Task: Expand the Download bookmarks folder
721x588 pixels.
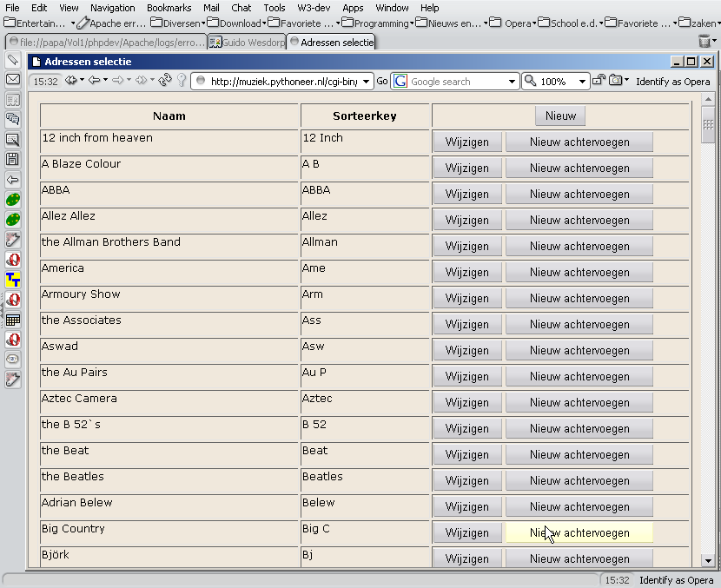Action: [x=236, y=23]
